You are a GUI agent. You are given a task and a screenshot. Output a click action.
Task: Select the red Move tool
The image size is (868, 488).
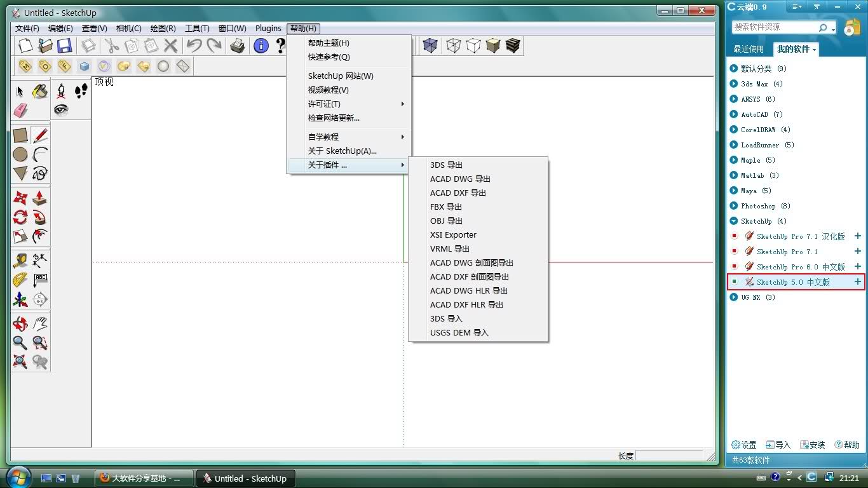[x=20, y=198]
